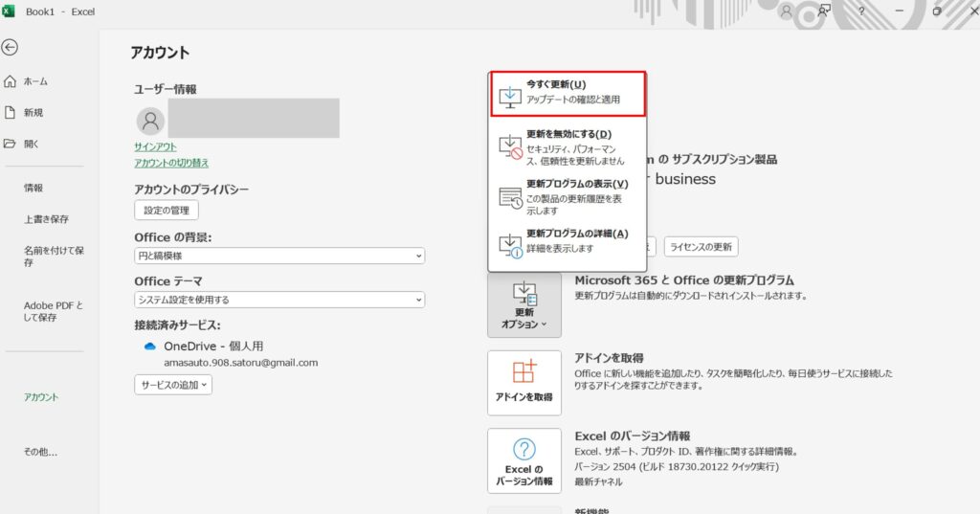
Task: Open the サービスの追加 dropdown button
Action: pyautogui.click(x=173, y=385)
